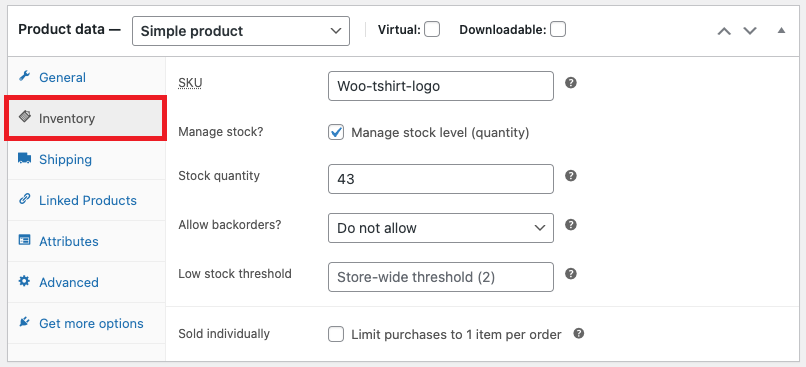This screenshot has width=806, height=367.
Task: Open the Simple product type dropdown
Action: [x=241, y=31]
